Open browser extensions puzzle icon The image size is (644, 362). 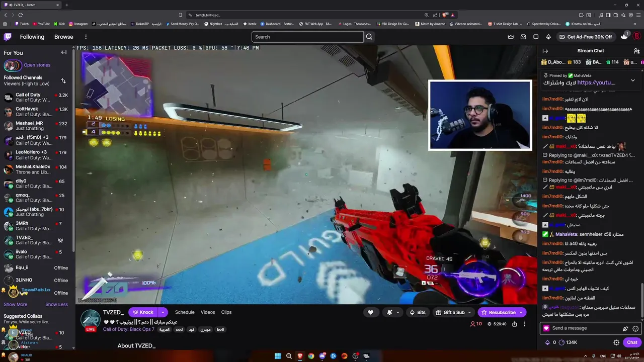coord(581,15)
